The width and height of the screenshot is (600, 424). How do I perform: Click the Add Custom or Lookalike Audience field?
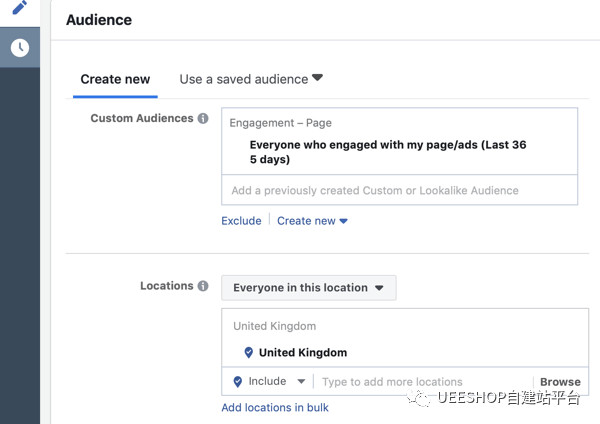click(398, 190)
